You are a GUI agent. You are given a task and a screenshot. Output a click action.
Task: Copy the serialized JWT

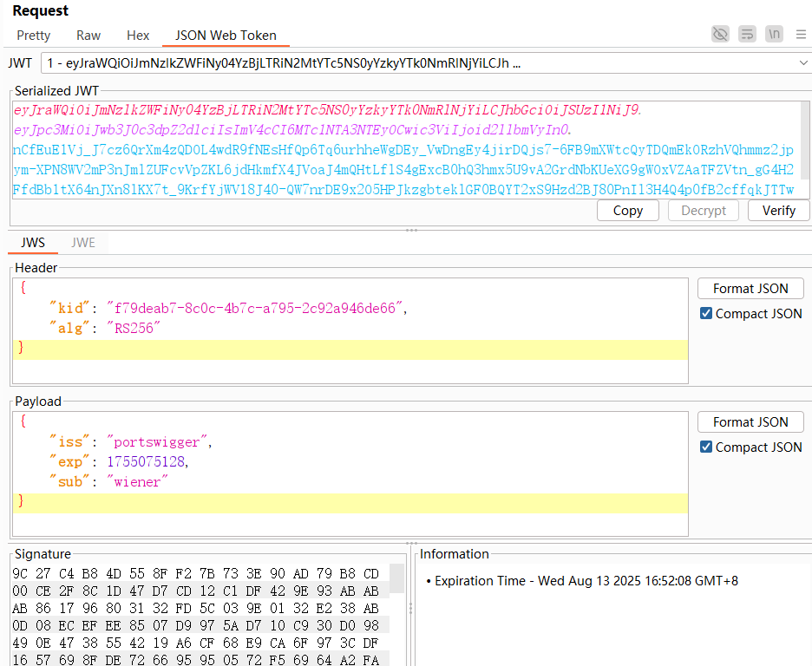pyautogui.click(x=627, y=211)
